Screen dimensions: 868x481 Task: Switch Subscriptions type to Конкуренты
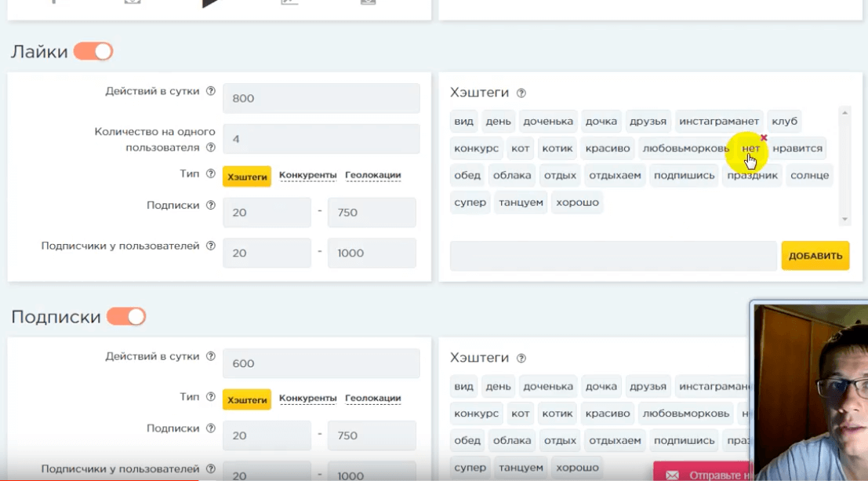[307, 399]
